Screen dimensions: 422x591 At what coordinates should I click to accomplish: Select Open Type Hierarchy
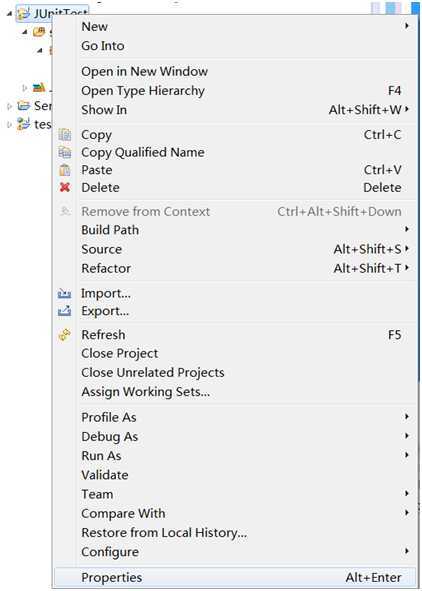pyautogui.click(x=235, y=90)
